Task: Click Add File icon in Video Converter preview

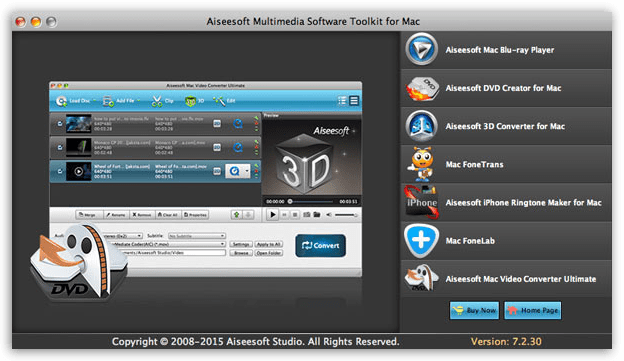Action: click(x=108, y=101)
